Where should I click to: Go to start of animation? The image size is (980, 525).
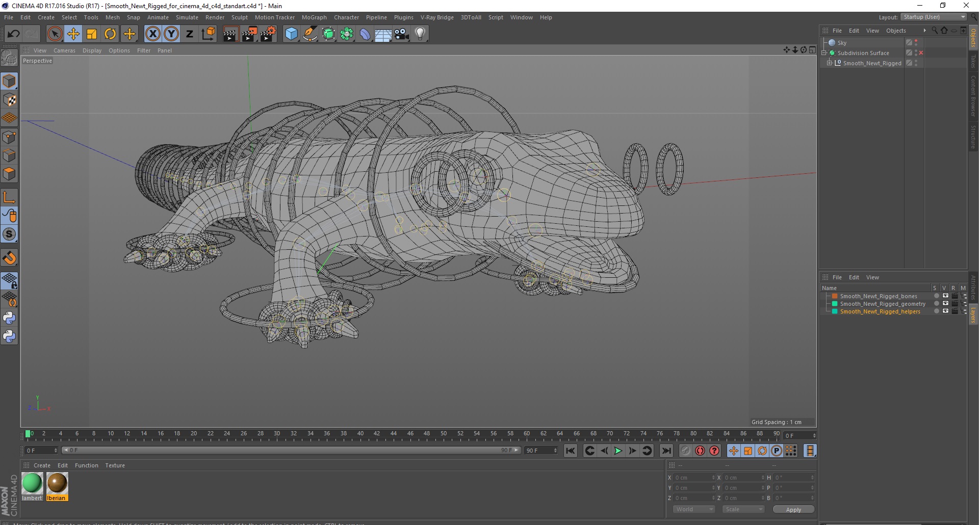[x=571, y=451]
